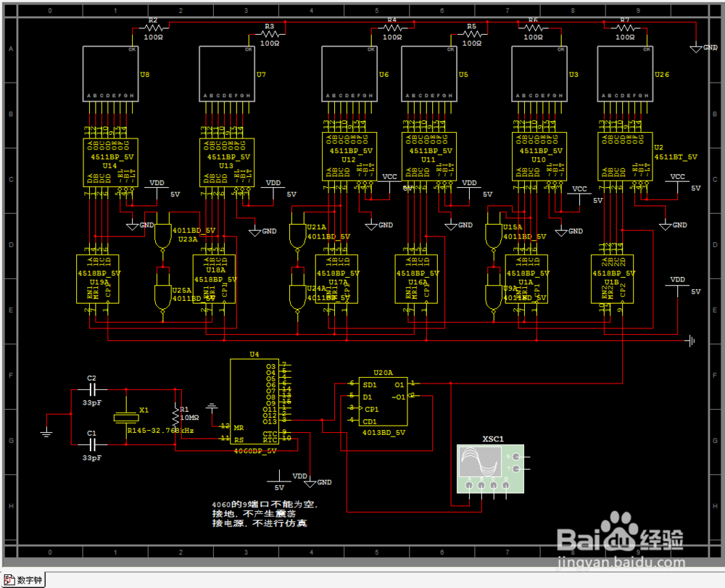Image resolution: width=725 pixels, height=588 pixels.
Task: Select NAND gate U25A
Action: click(x=162, y=298)
